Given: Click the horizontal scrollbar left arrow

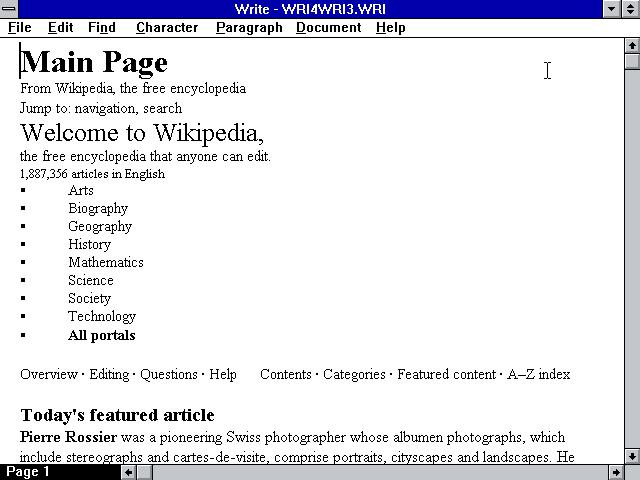Looking at the screenshot, I should [x=128, y=472].
